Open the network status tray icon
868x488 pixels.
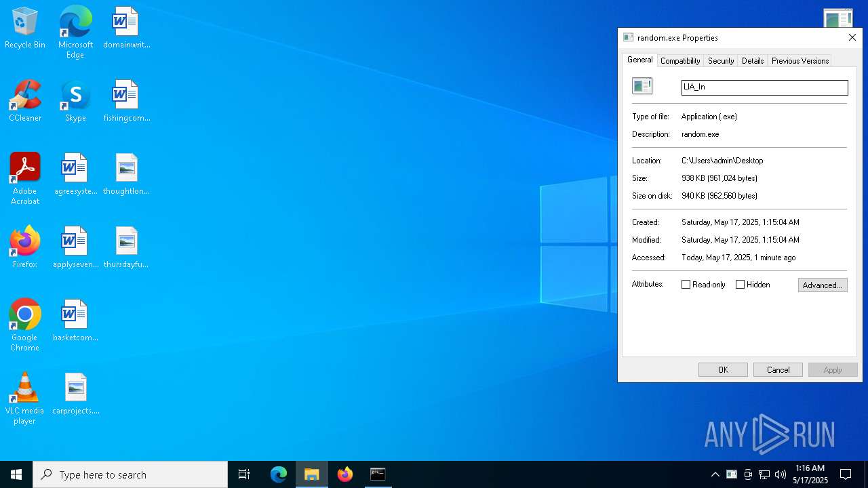(x=764, y=474)
